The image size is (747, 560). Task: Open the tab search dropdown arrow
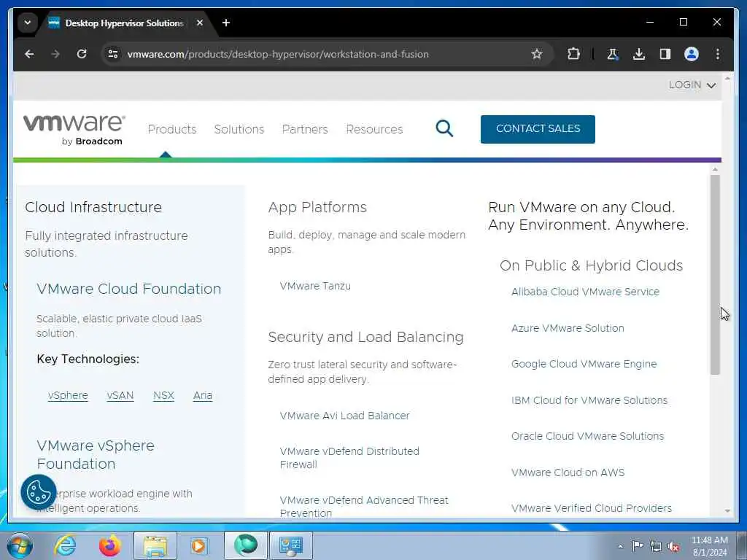point(28,23)
